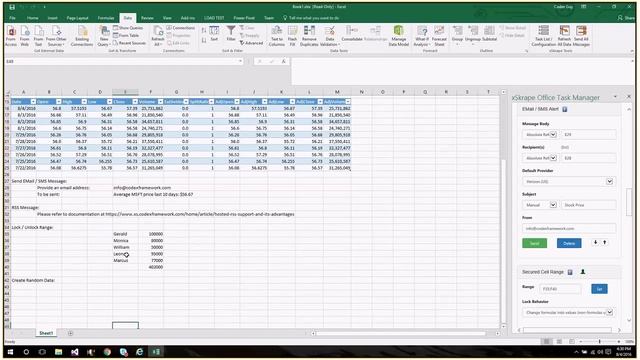Screen dimensions: 640x360
Task: Click Show Queries in ribbon
Action: [128, 28]
